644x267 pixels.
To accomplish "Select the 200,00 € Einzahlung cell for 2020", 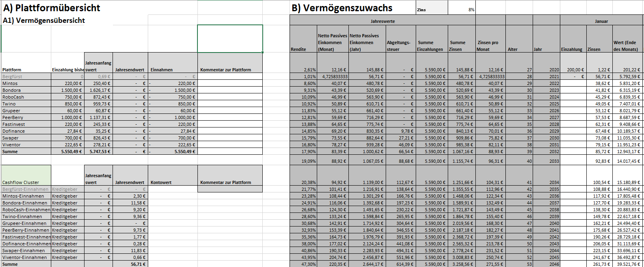I will tap(573, 70).
